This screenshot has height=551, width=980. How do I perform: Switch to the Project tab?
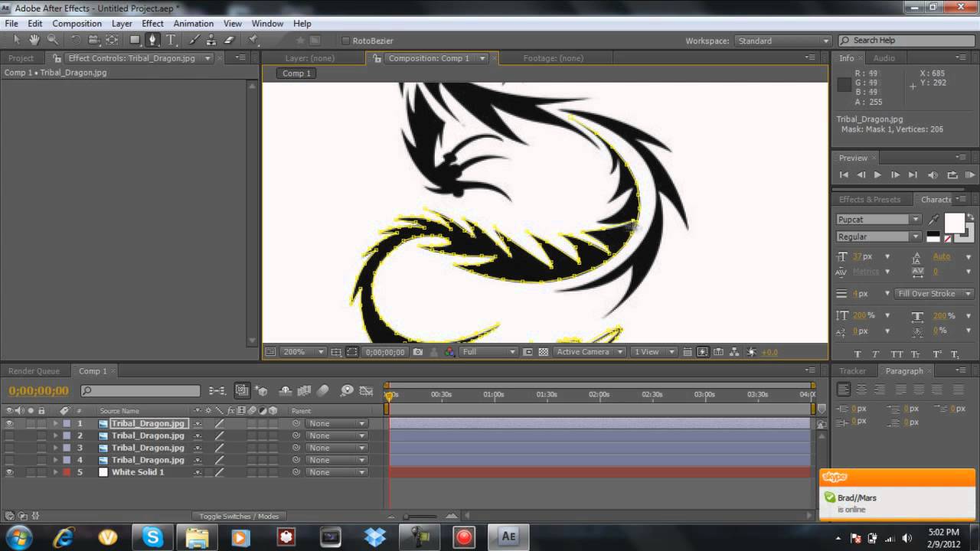point(21,58)
